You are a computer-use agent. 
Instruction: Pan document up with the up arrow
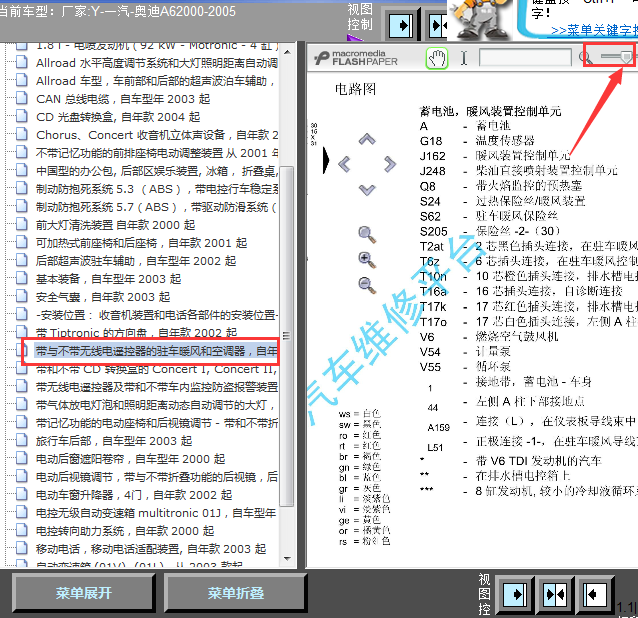click(x=367, y=140)
